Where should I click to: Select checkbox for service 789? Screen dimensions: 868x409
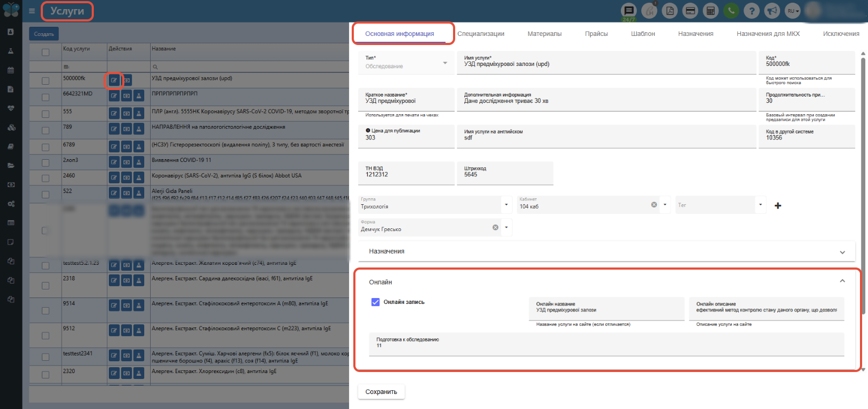[46, 130]
